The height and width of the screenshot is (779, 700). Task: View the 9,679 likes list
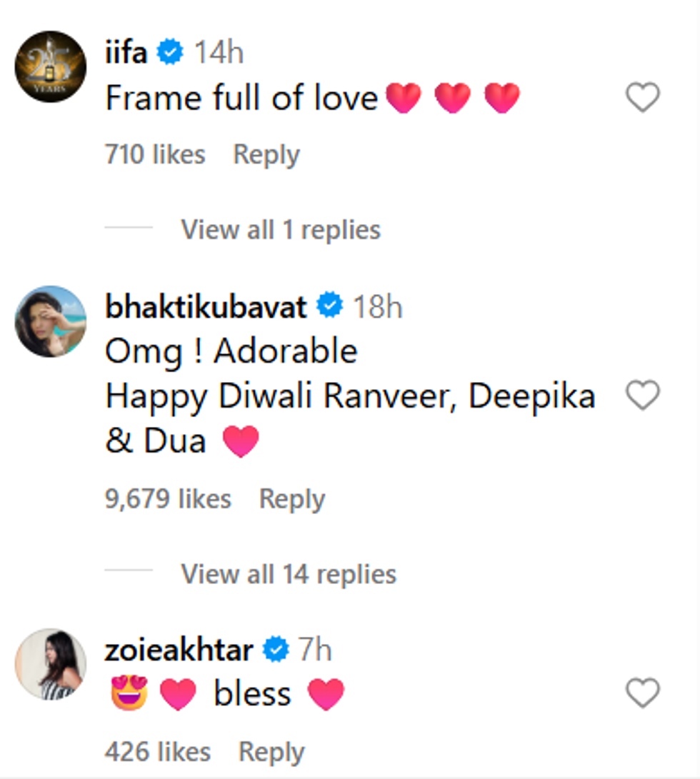pyautogui.click(x=168, y=499)
